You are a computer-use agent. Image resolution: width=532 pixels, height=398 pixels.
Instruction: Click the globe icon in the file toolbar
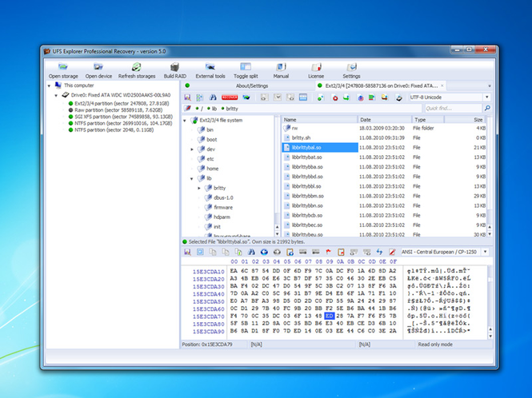coord(360,98)
